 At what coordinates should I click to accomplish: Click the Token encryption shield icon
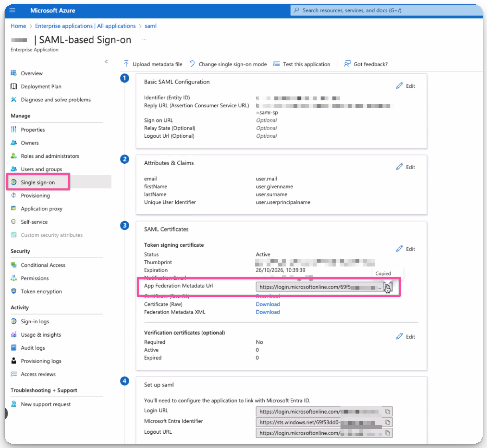(x=14, y=291)
